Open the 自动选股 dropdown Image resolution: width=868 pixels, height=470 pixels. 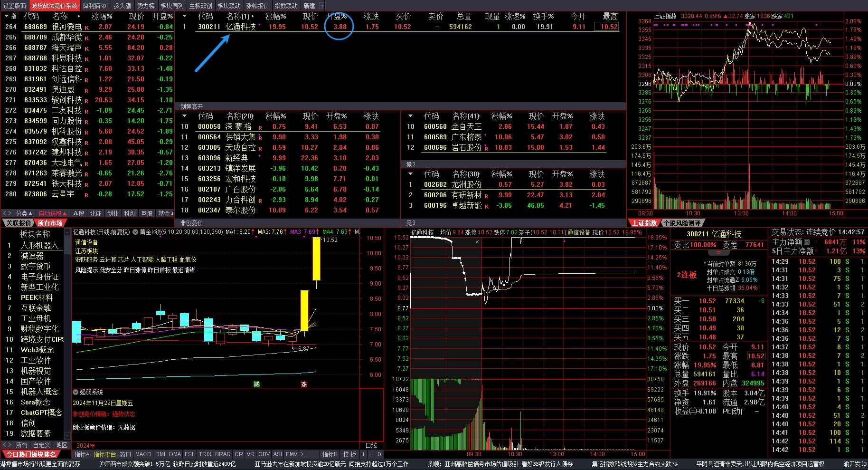tap(52, 213)
